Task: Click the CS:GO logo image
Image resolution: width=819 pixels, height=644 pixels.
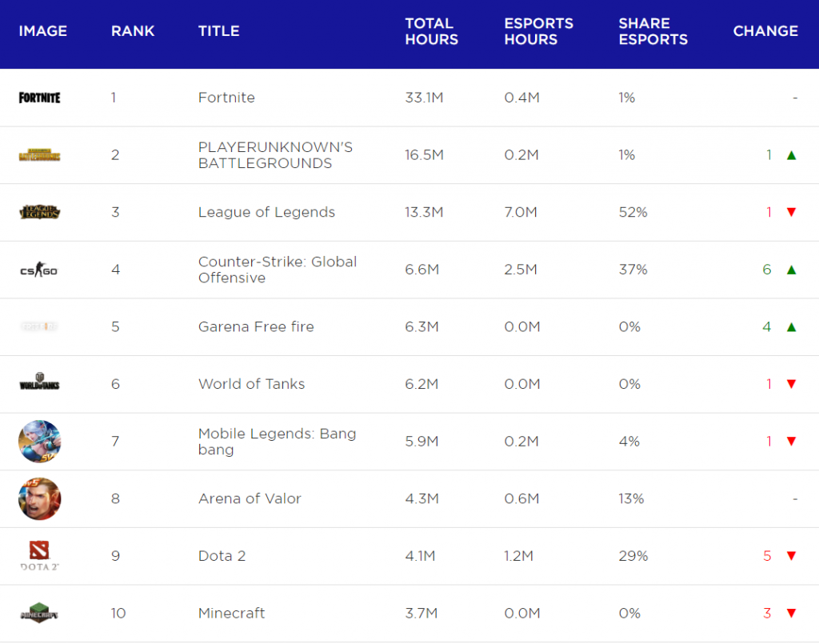Action: coord(39,270)
